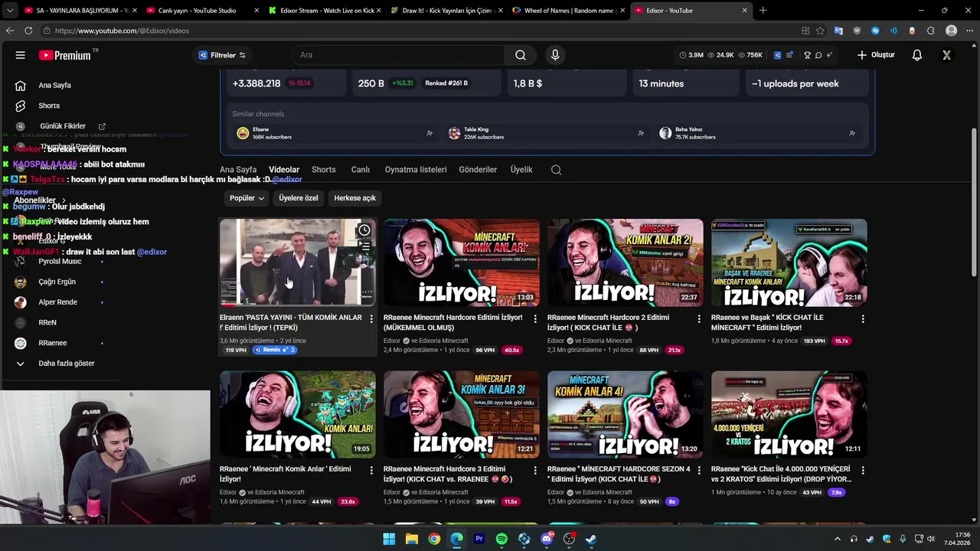The width and height of the screenshot is (980, 551).
Task: Follow similar channel Efsane
Action: pyautogui.click(x=430, y=133)
